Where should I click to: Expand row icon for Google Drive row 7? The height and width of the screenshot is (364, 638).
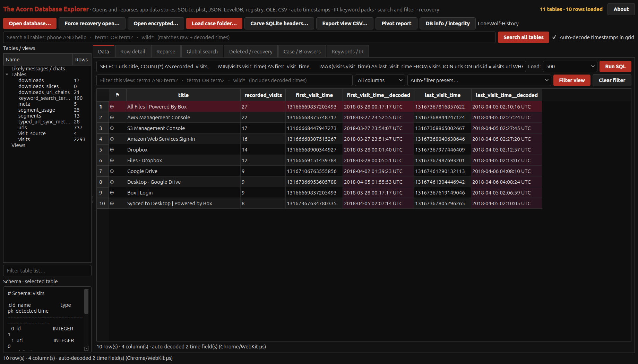click(x=112, y=171)
